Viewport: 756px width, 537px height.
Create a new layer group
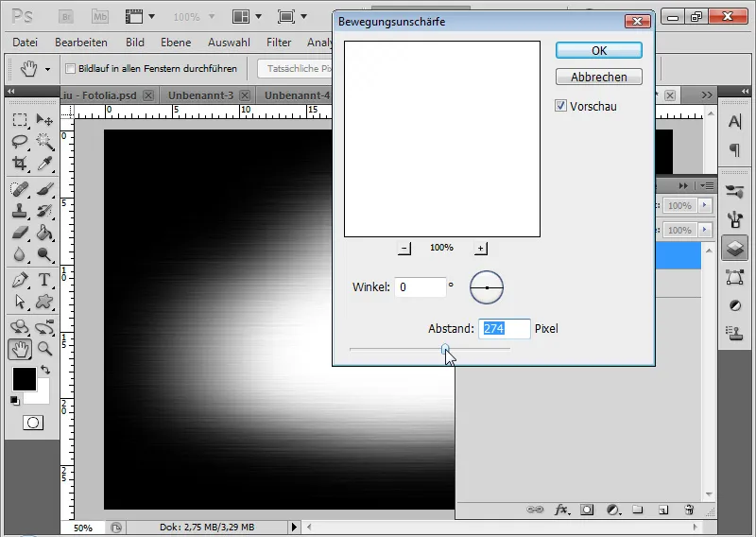tap(638, 510)
